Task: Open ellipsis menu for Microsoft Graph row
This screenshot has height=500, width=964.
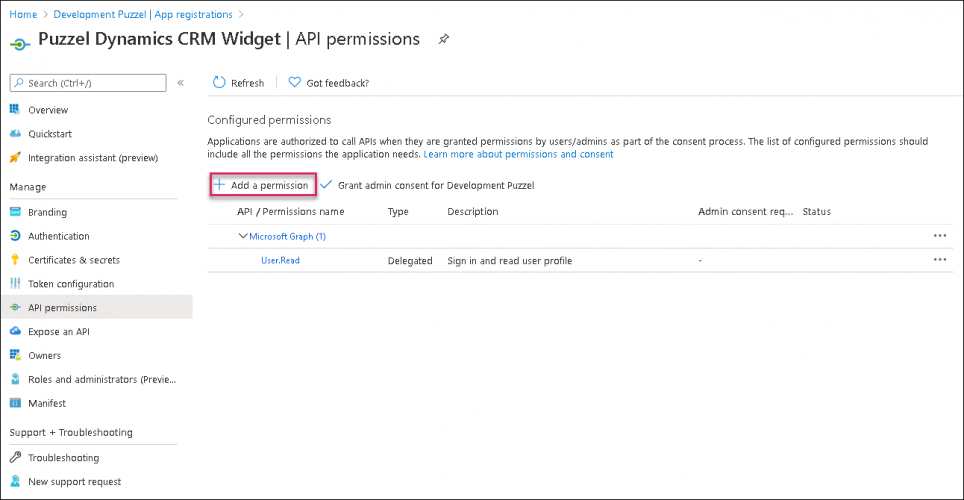Action: point(939,236)
